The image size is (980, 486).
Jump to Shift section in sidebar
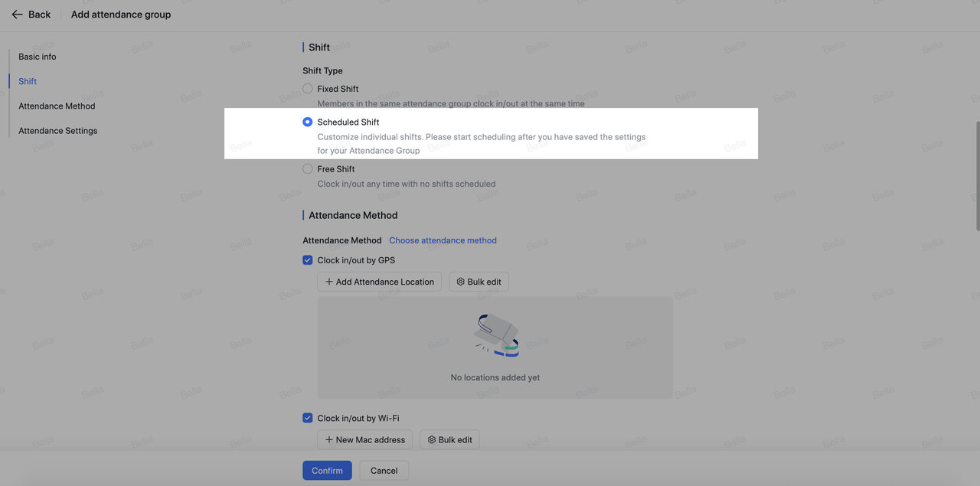[x=28, y=81]
